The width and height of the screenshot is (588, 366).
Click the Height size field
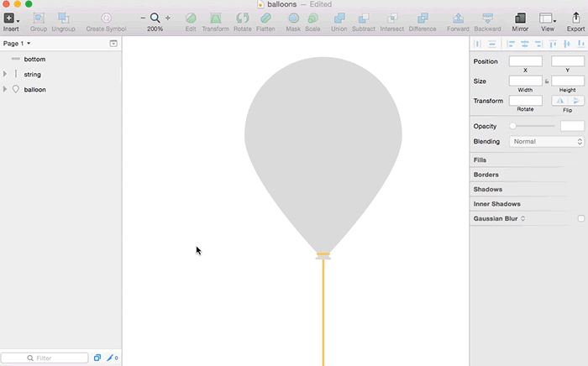point(567,81)
